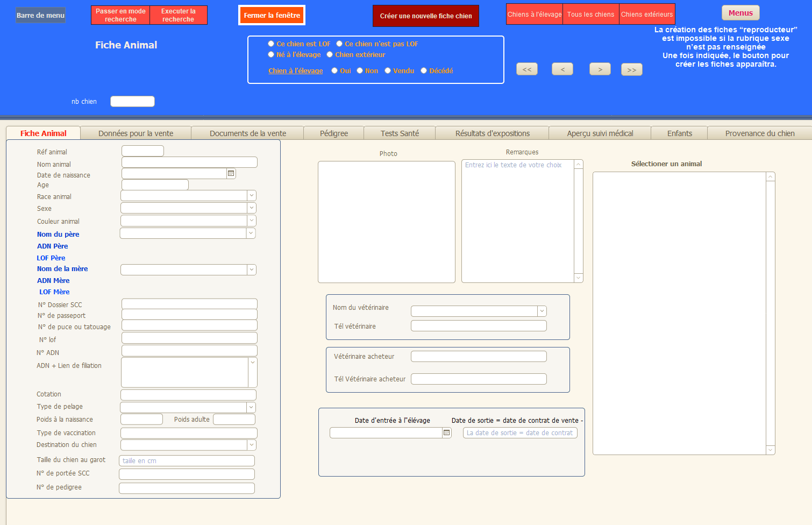Click into the Nom animal text field
Image resolution: width=812 pixels, height=525 pixels.
click(189, 162)
